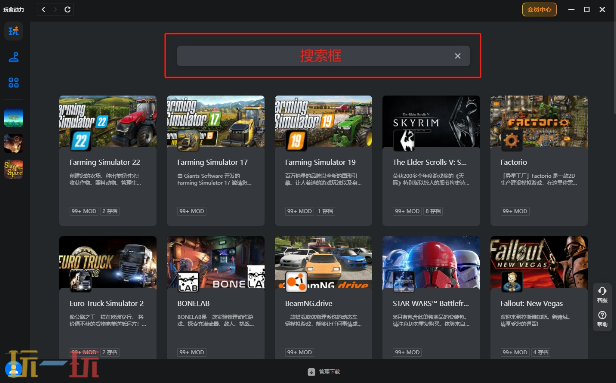Open the BeamNG.drive title link
616x383 pixels.
click(309, 303)
